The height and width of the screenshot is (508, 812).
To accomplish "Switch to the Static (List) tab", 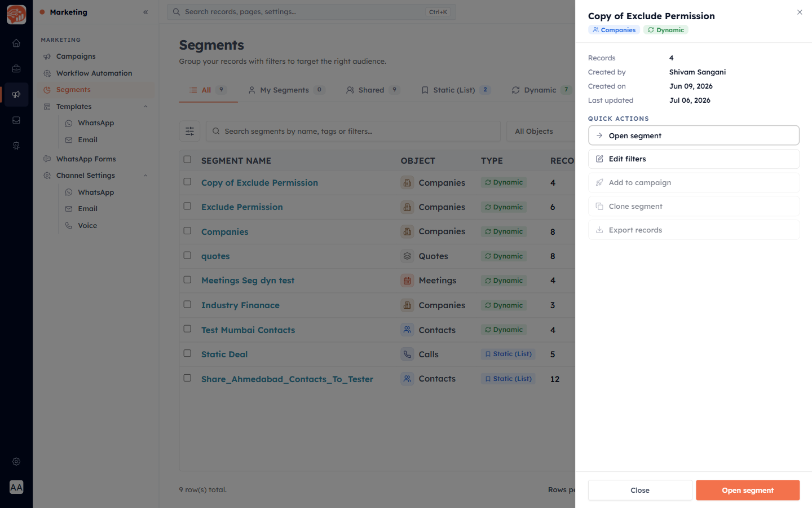I will point(456,90).
